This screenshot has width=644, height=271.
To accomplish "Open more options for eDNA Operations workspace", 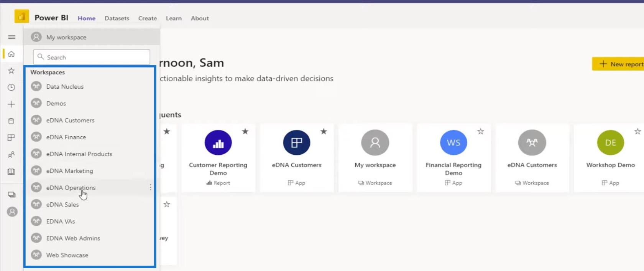I will [150, 187].
